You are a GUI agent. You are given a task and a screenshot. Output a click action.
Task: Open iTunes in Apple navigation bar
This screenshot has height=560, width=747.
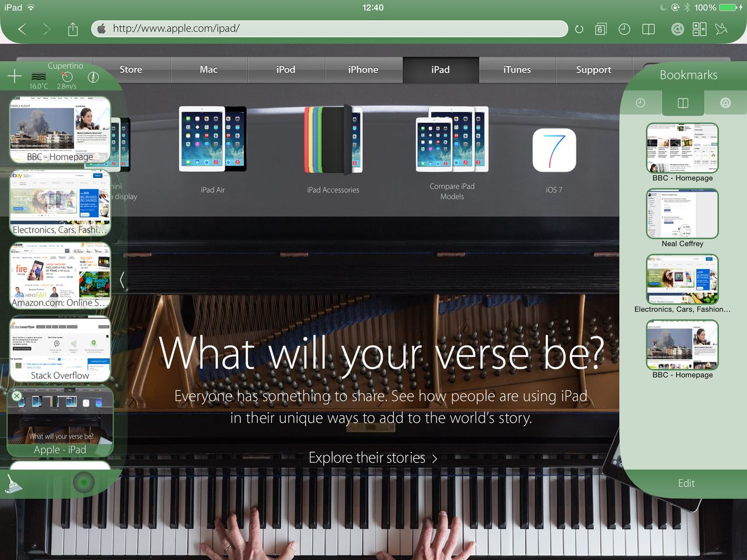click(517, 69)
